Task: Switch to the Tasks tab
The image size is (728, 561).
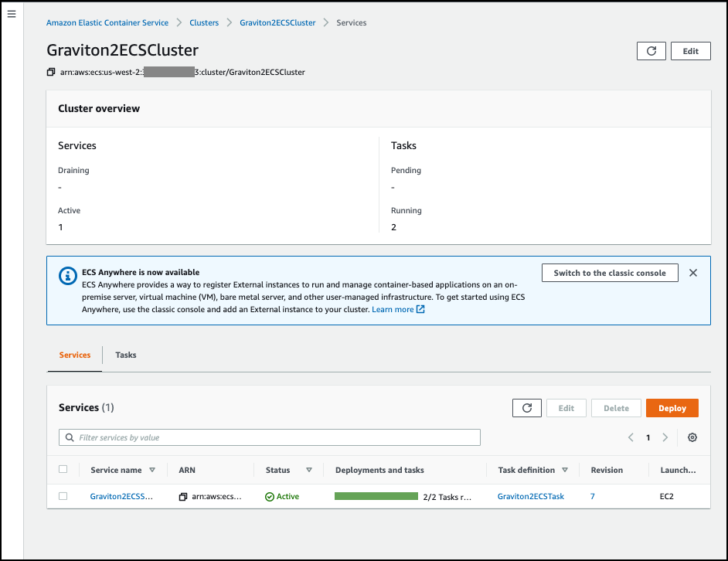Action: (x=126, y=355)
